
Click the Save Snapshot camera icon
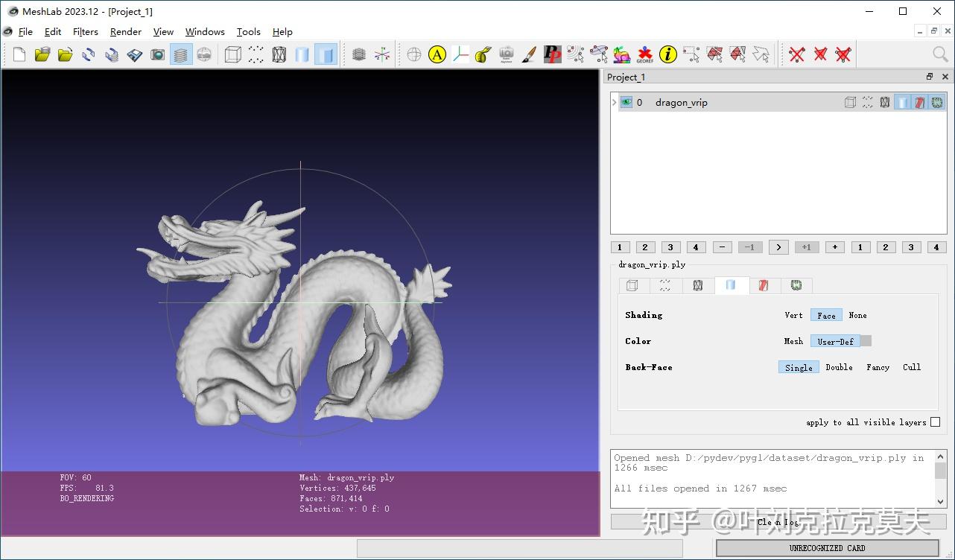[158, 54]
